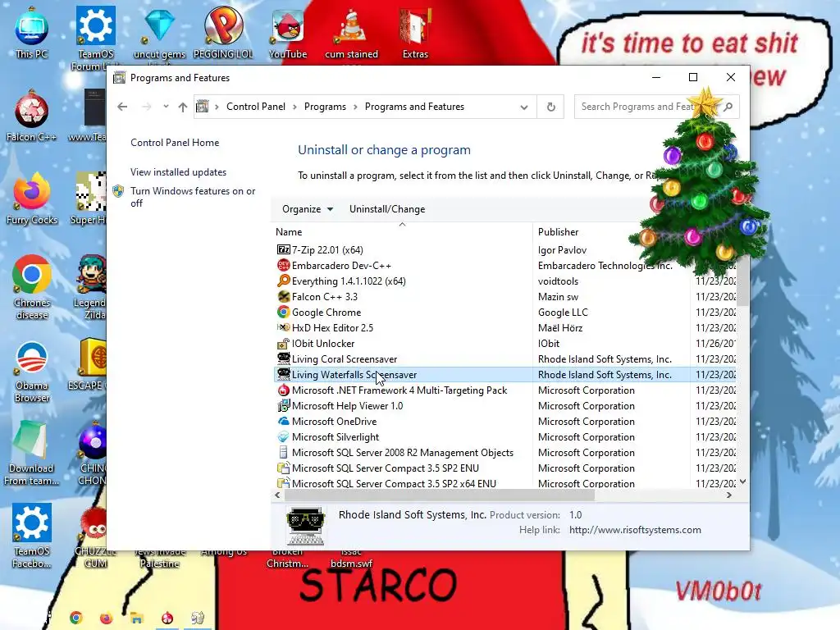Click the horizontal scrollbar right arrow
Viewport: 840px width, 630px height.
728,495
